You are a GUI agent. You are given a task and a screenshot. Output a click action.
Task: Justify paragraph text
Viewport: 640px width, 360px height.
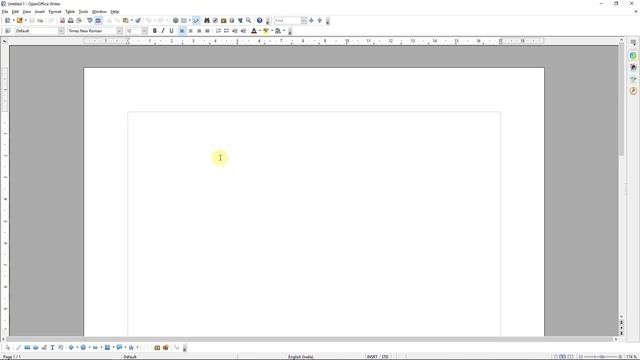(x=207, y=31)
